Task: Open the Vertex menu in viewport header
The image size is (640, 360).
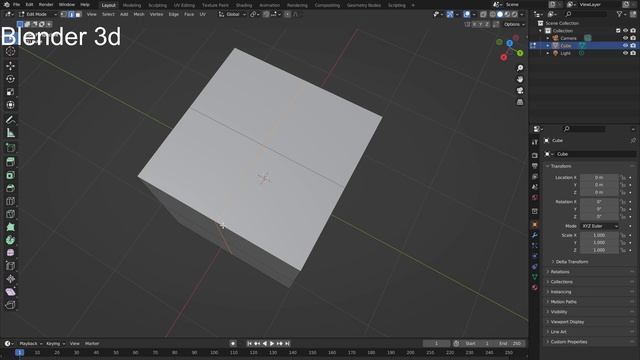Action: pos(156,14)
